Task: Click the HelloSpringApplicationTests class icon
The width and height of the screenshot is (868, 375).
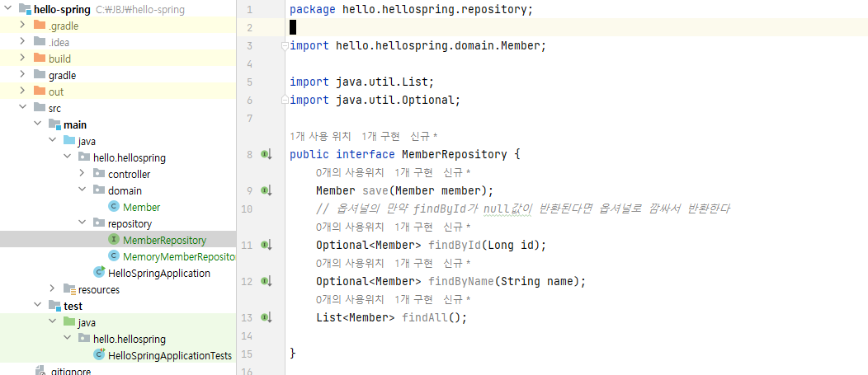Action: (100, 354)
